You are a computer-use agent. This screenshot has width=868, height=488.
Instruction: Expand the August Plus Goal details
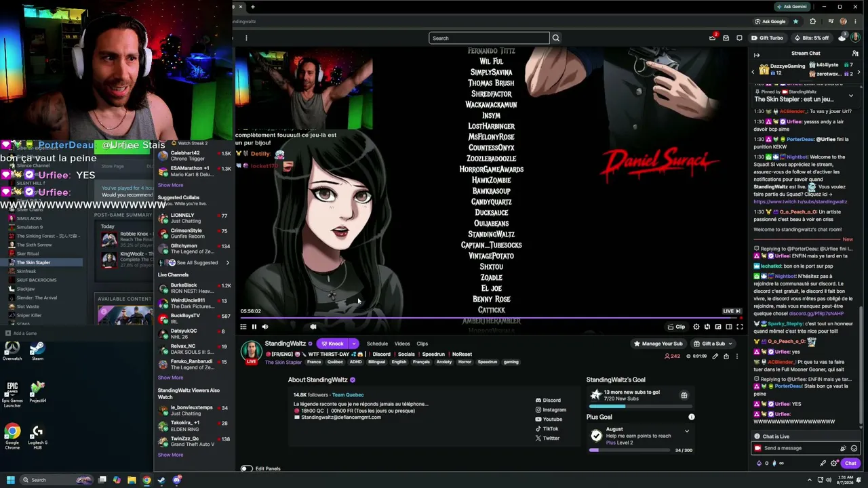click(x=686, y=431)
